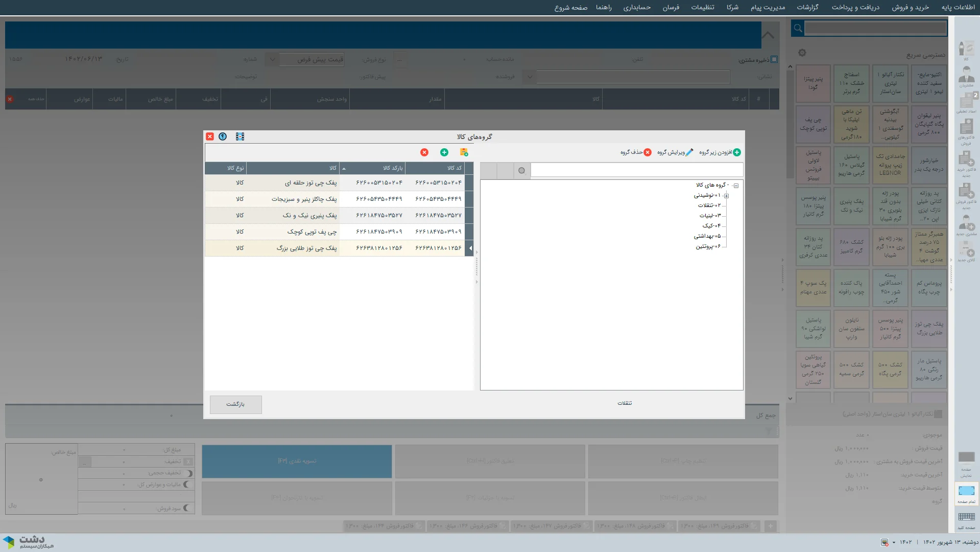The width and height of the screenshot is (980, 552).
Task: Collapse the 'گروه های کالا' root node
Action: point(736,186)
